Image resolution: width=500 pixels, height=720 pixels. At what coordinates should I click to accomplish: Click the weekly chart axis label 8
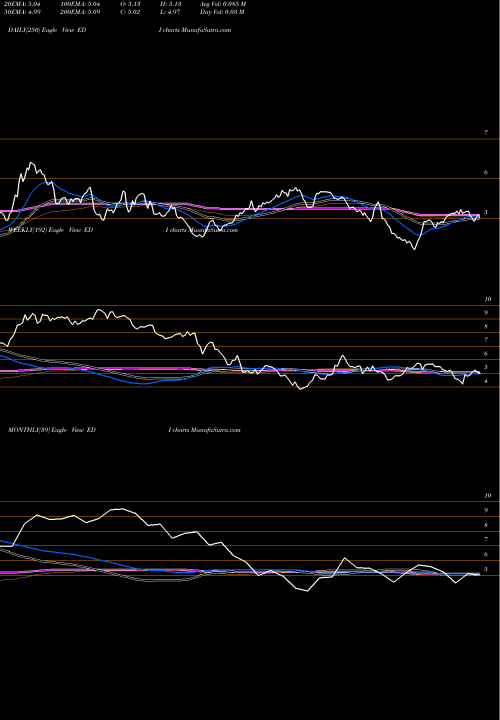(486, 327)
